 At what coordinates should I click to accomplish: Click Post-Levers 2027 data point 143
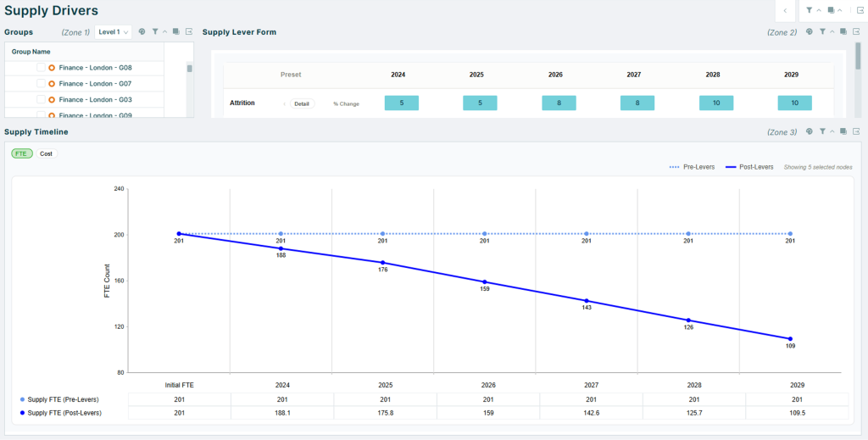tap(587, 300)
